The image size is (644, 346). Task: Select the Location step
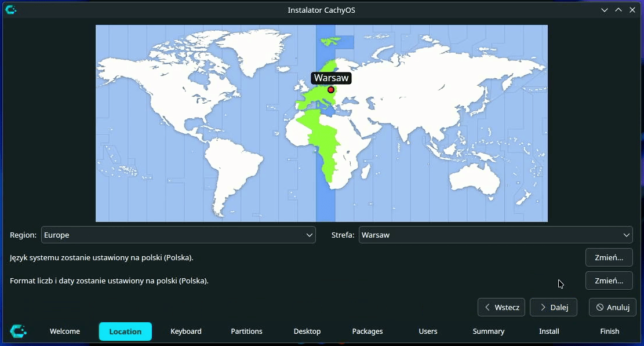click(x=125, y=332)
